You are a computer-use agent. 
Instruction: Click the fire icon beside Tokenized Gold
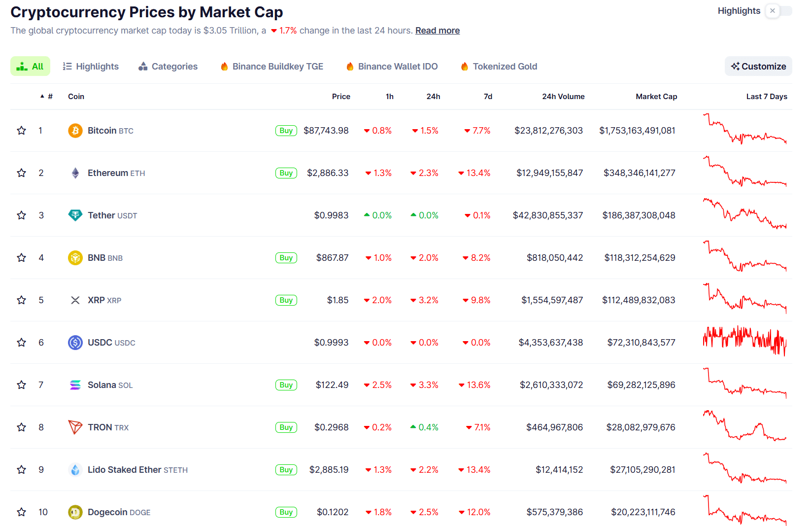[464, 66]
